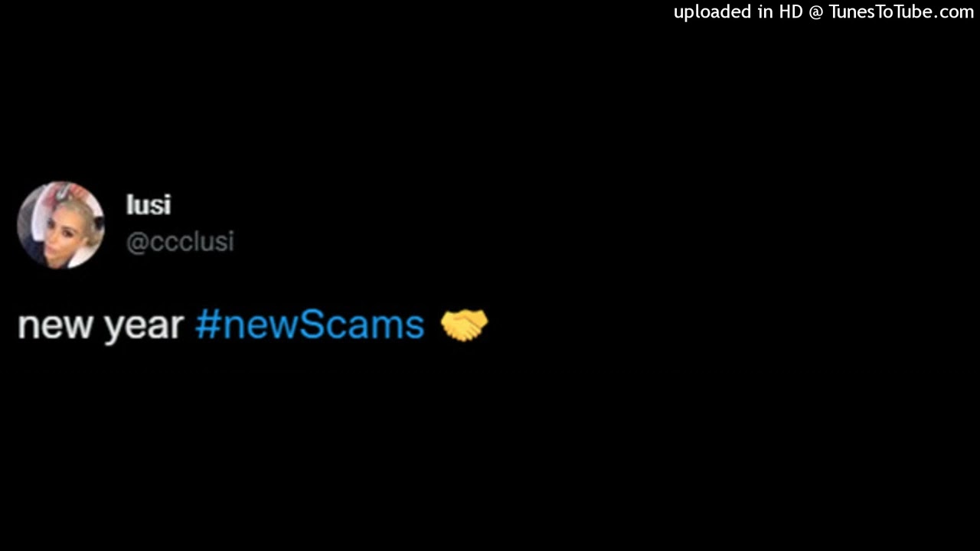The image size is (980, 551).
Task: Click the word "HD" in the watermark
Action: pos(791,11)
